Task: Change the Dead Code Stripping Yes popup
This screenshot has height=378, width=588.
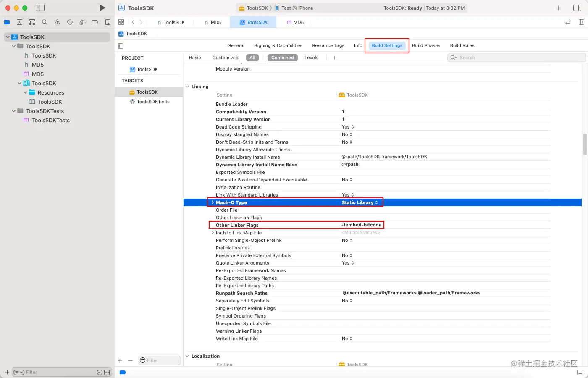Action: 348,127
